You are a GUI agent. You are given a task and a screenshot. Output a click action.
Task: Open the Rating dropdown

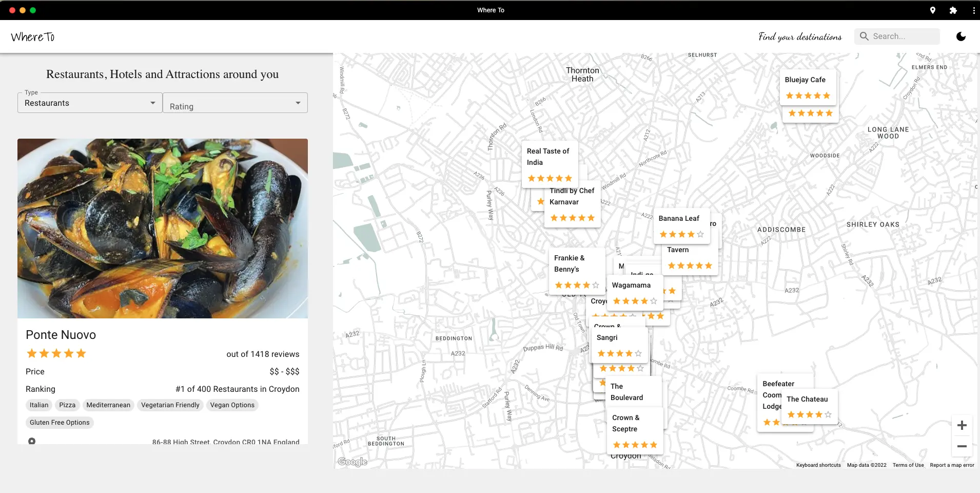pyautogui.click(x=235, y=103)
